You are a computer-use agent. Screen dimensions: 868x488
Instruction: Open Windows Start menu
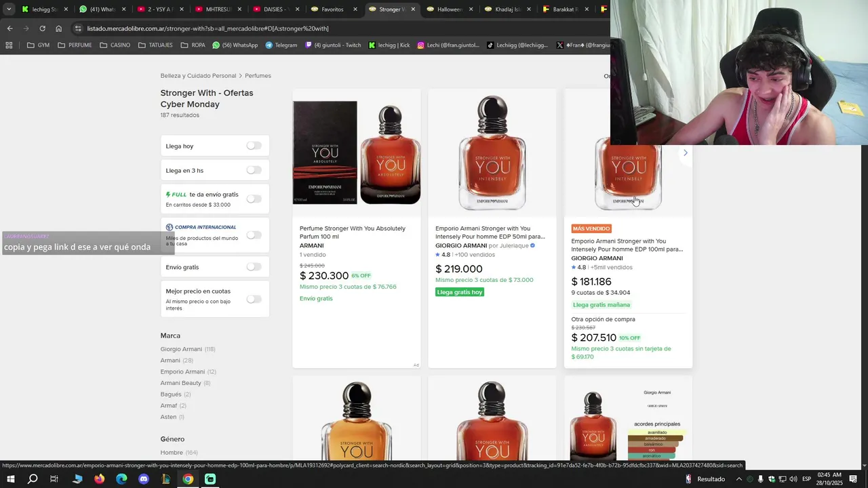pos(10,479)
